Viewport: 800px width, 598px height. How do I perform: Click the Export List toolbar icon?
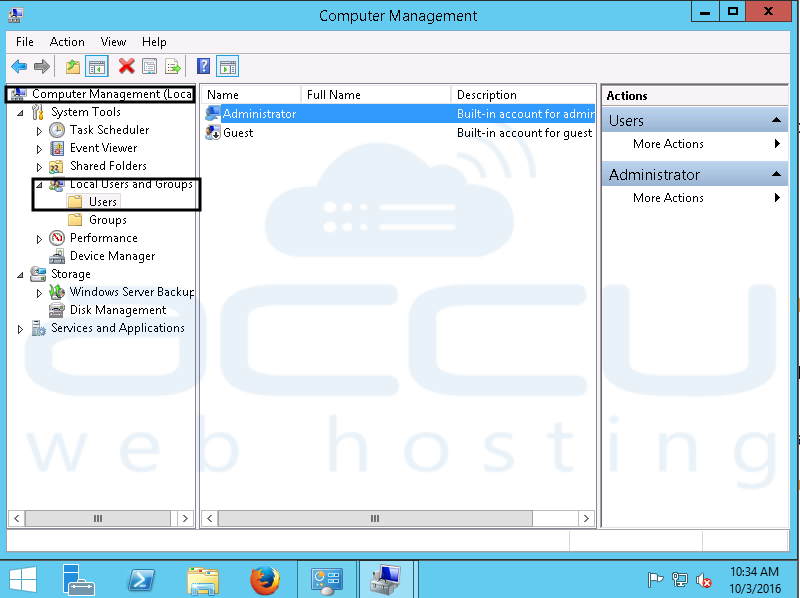(173, 66)
